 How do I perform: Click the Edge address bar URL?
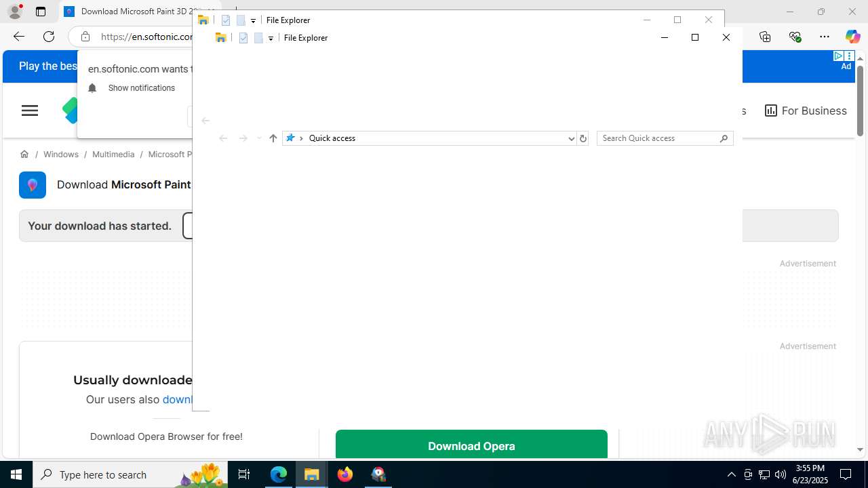click(x=146, y=37)
